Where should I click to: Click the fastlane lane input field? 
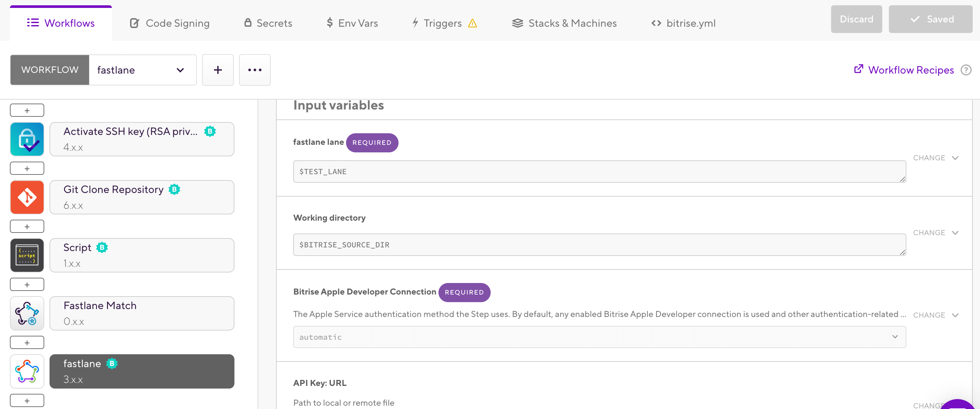pyautogui.click(x=600, y=172)
